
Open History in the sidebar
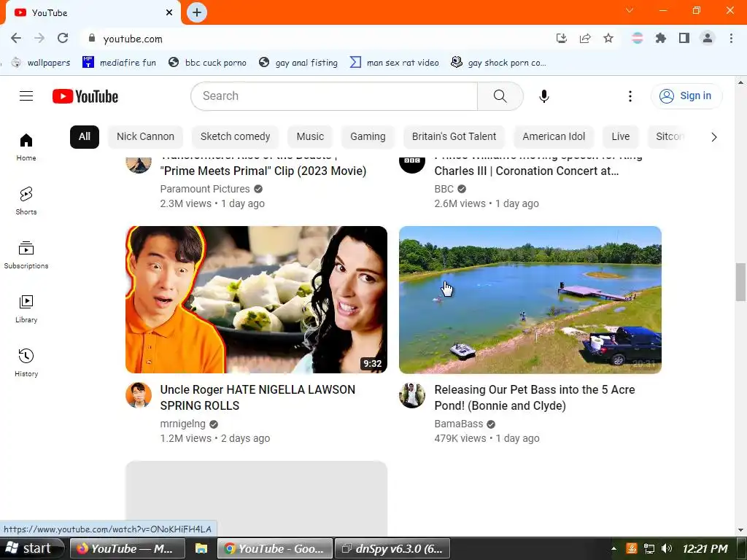pos(26,363)
